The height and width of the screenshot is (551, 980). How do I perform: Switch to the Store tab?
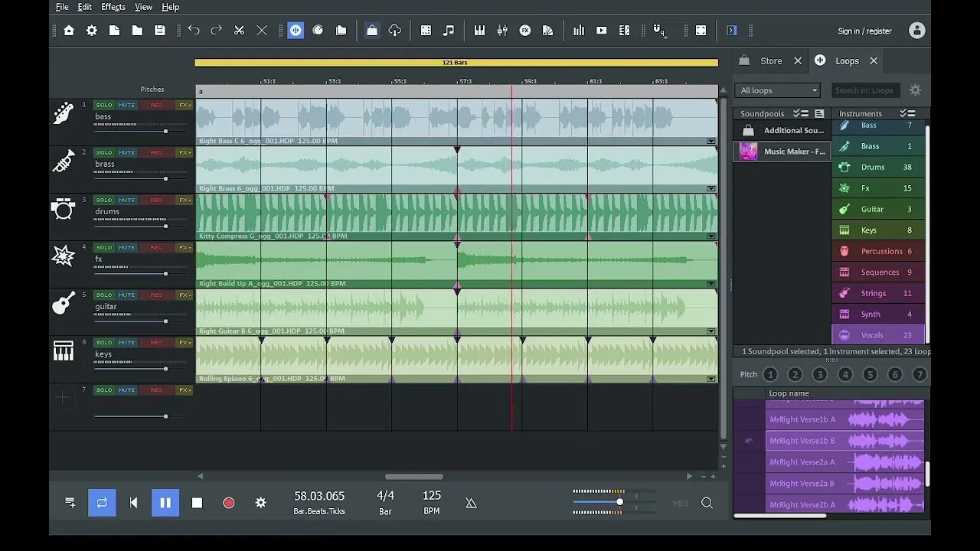(x=771, y=61)
